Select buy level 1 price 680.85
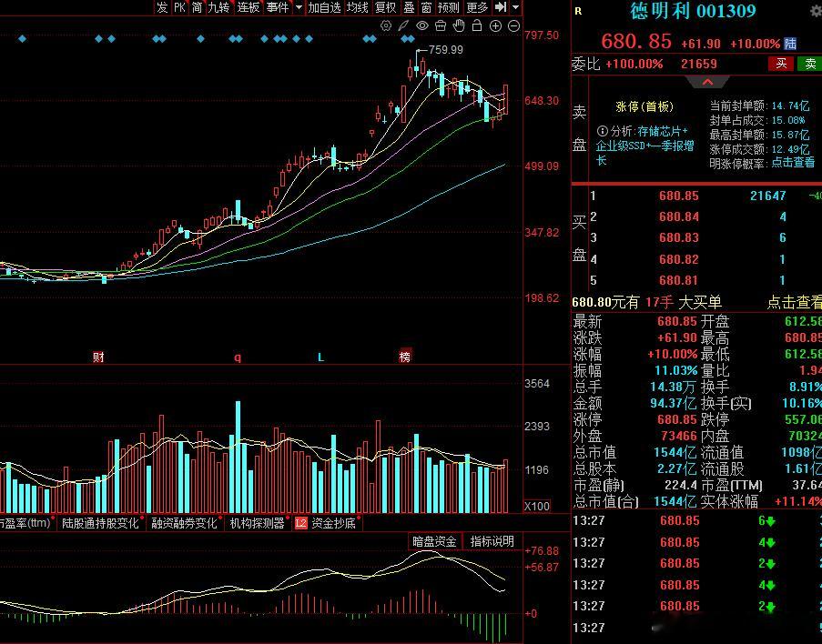 (679, 196)
